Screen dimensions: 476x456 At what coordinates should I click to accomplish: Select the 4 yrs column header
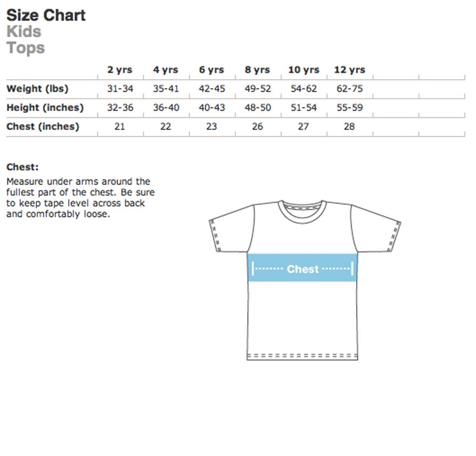(166, 70)
